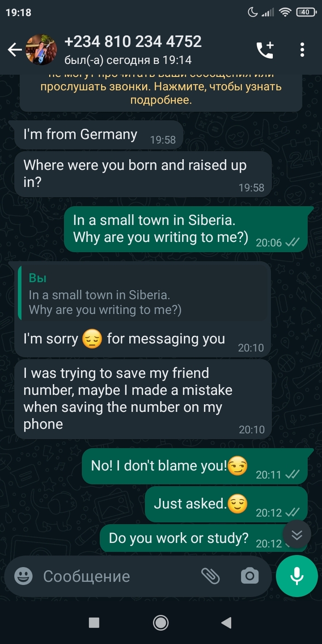Tap the paperclip attachment icon
The height and width of the screenshot is (644, 322).
tap(211, 576)
